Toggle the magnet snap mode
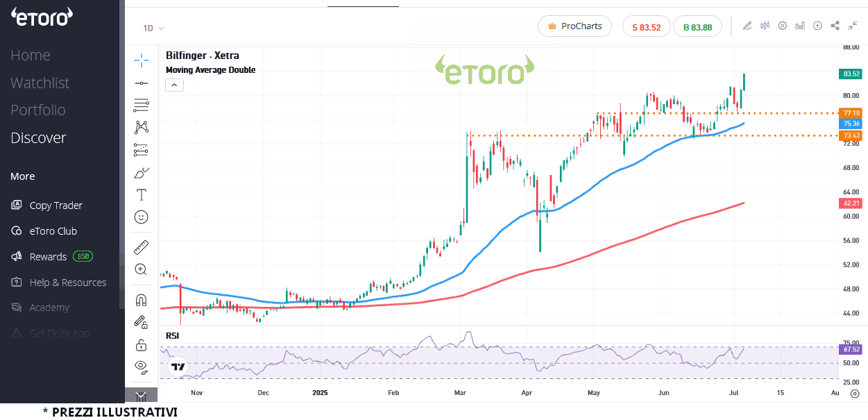 tap(141, 300)
